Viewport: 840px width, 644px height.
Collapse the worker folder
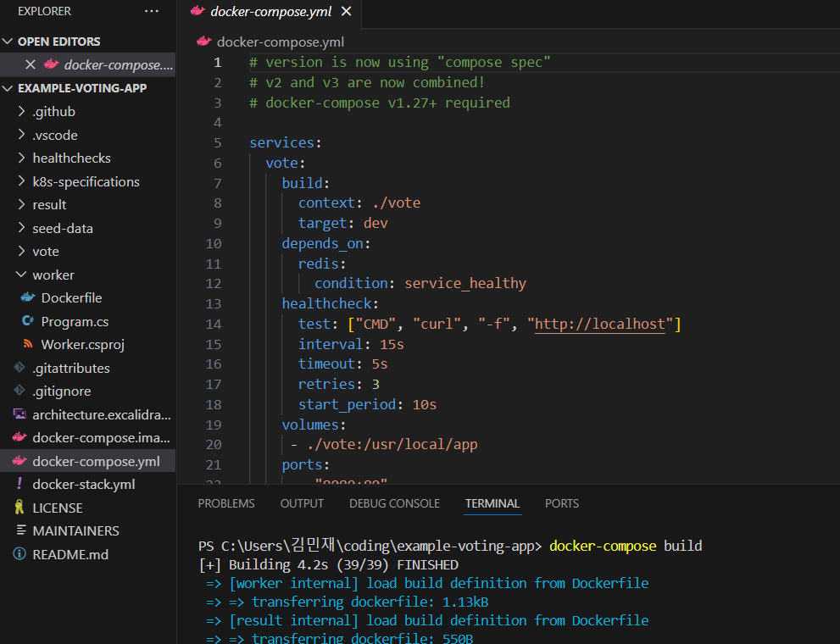tap(21, 274)
